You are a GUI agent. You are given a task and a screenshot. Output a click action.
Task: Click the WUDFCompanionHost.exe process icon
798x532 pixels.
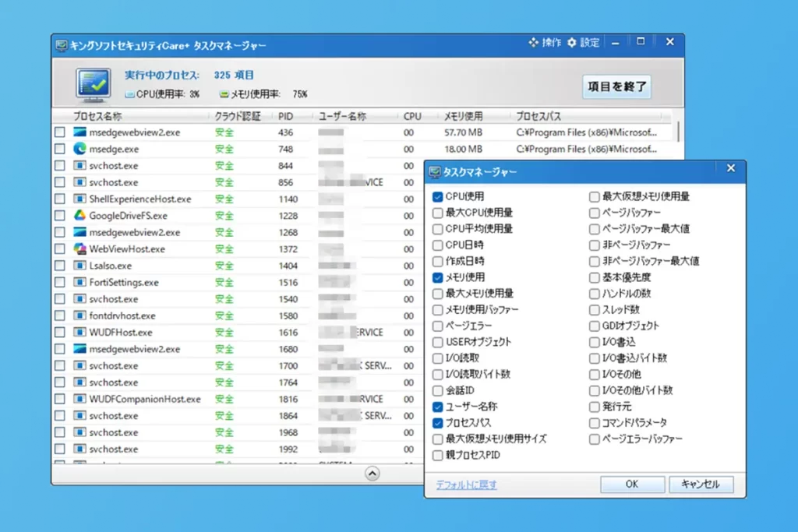click(80, 399)
